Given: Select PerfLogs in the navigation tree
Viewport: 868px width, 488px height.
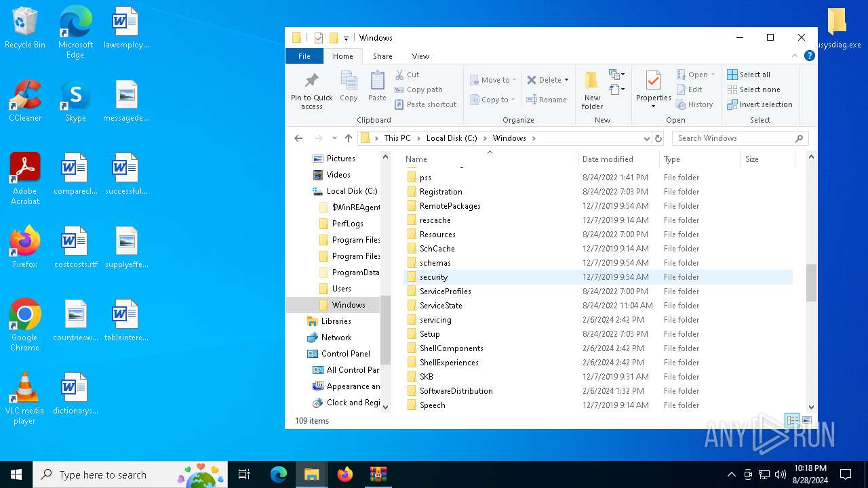Looking at the screenshot, I should (x=347, y=224).
